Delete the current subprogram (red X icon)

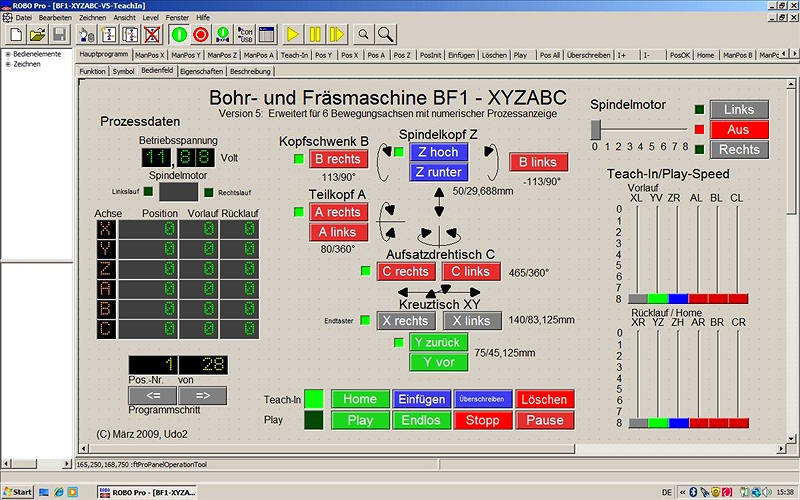point(152,35)
